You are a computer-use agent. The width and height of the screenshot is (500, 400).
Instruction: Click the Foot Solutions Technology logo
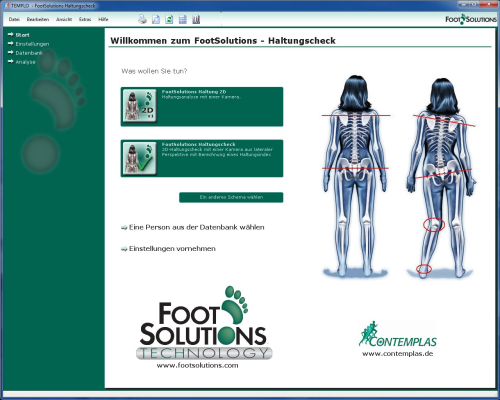(x=204, y=323)
